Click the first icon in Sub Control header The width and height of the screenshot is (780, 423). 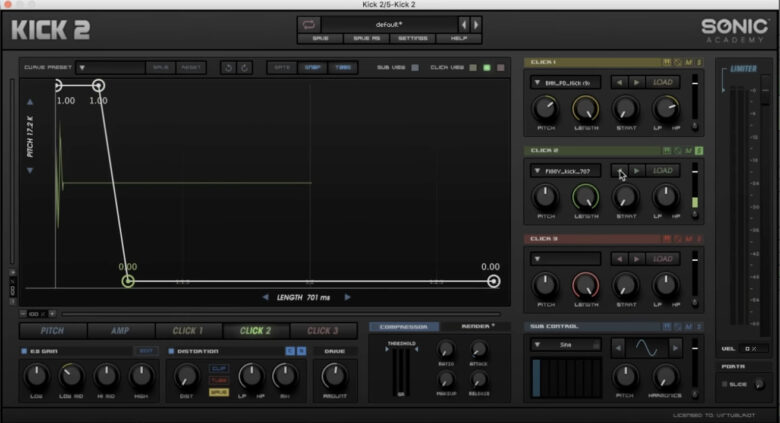[x=667, y=326]
